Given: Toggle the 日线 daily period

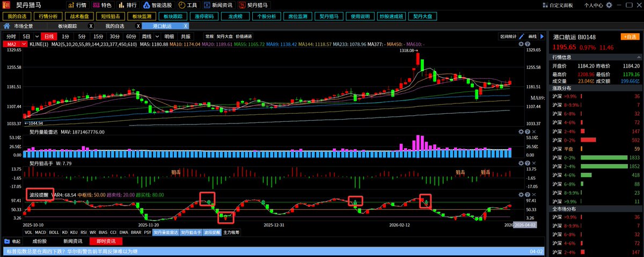Looking at the screenshot, I should (49, 36).
